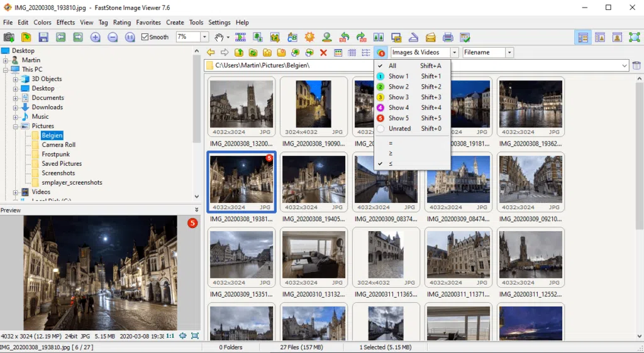Image resolution: width=644 pixels, height=353 pixels.
Task: Click the rating filter icon
Action: (381, 53)
